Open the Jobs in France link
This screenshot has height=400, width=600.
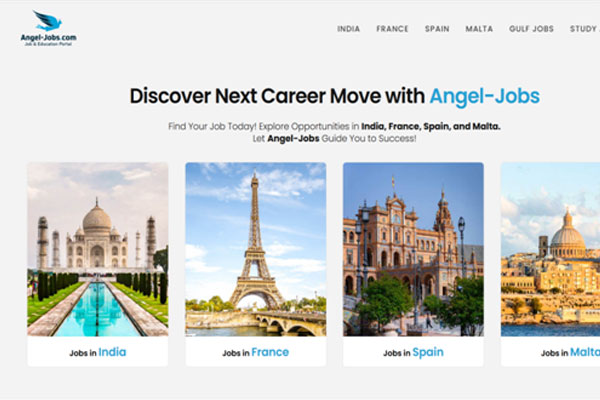256,352
